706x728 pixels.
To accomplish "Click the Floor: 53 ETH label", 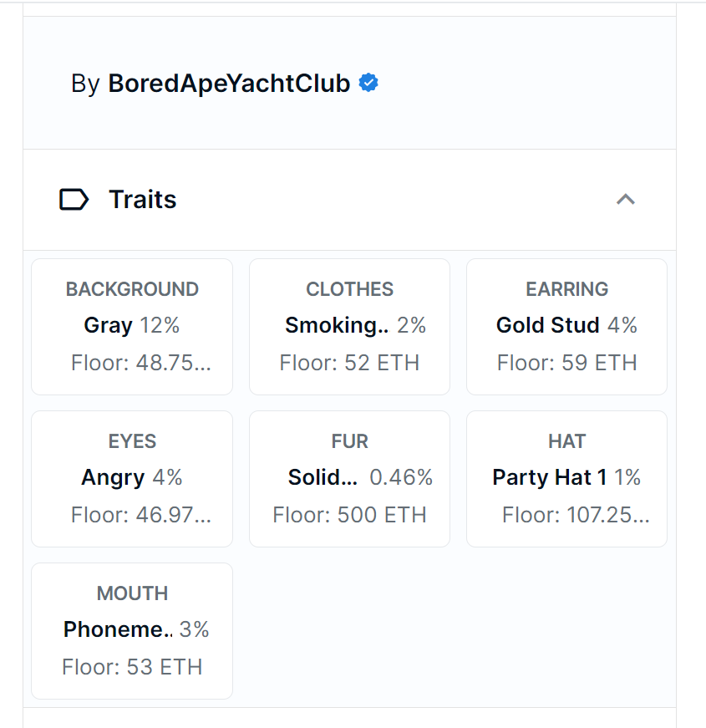I will click(132, 667).
